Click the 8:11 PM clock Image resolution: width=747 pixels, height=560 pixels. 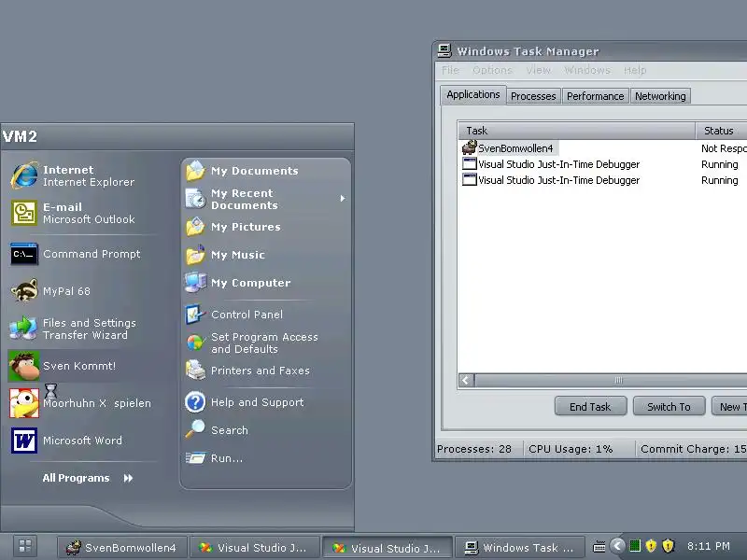(x=709, y=546)
